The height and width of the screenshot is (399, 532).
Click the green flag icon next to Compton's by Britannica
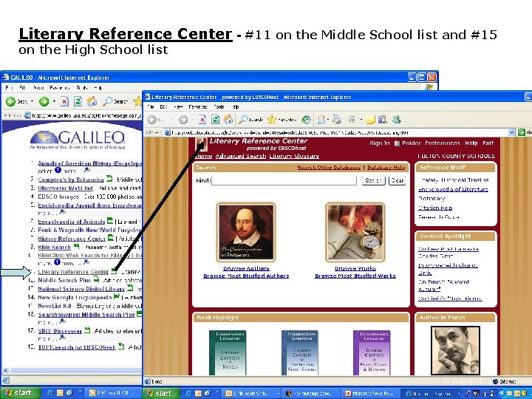coord(109,179)
